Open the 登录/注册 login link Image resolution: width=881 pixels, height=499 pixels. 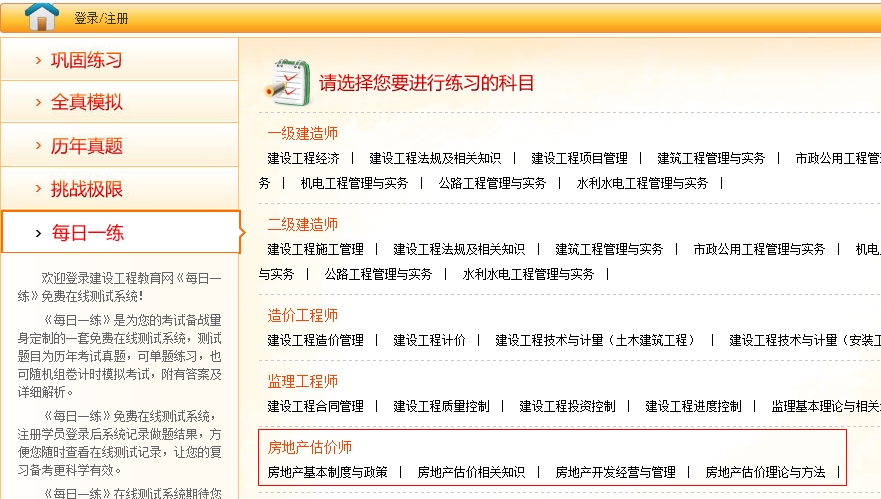[x=101, y=19]
